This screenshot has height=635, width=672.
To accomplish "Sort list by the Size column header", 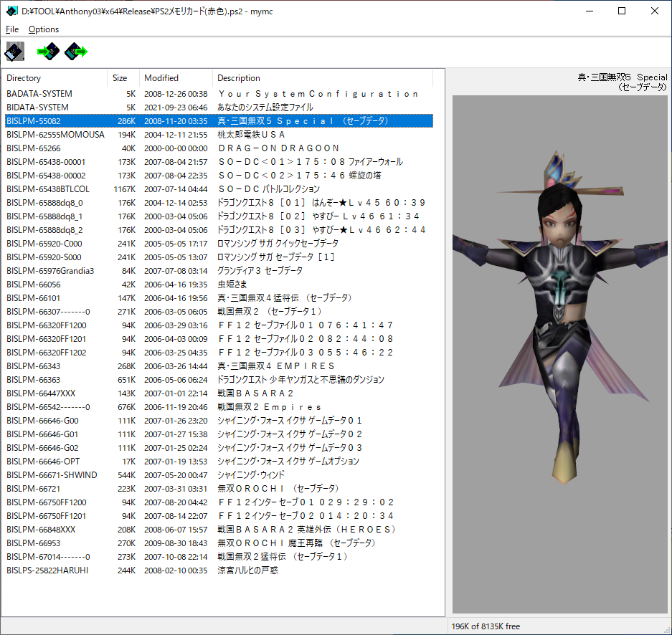I will (x=123, y=78).
